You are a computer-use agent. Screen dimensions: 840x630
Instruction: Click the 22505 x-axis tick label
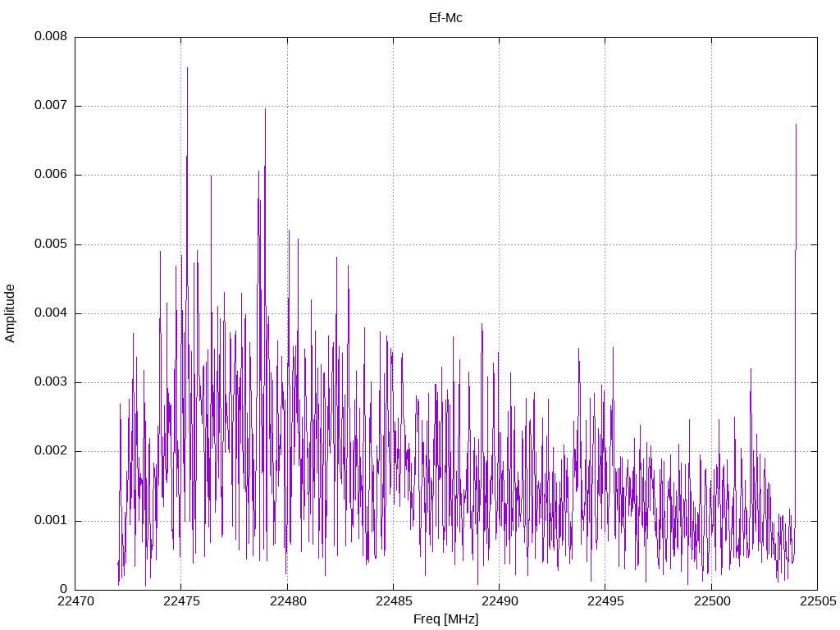[x=818, y=601]
